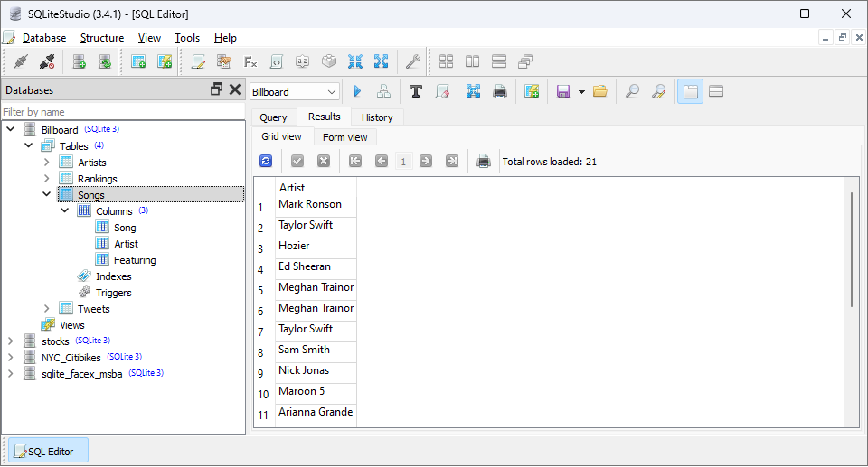Collapse the Columns node
This screenshot has height=467, width=868.
pos(65,210)
